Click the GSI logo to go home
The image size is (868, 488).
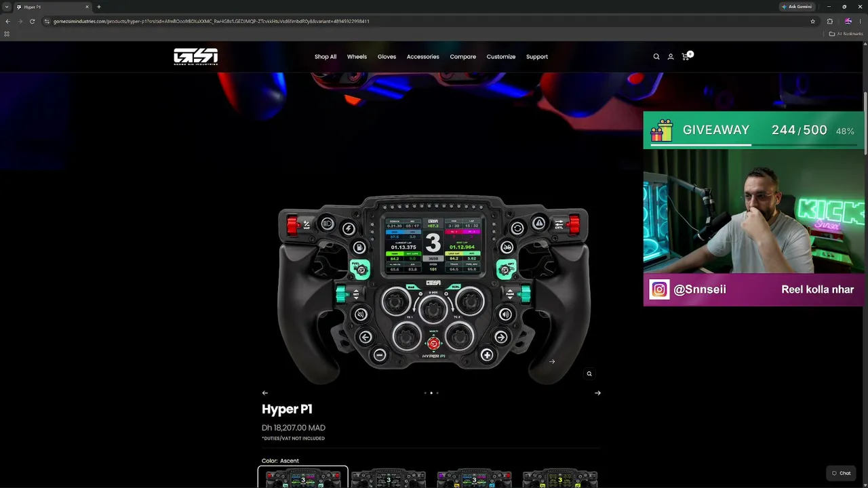(x=195, y=56)
